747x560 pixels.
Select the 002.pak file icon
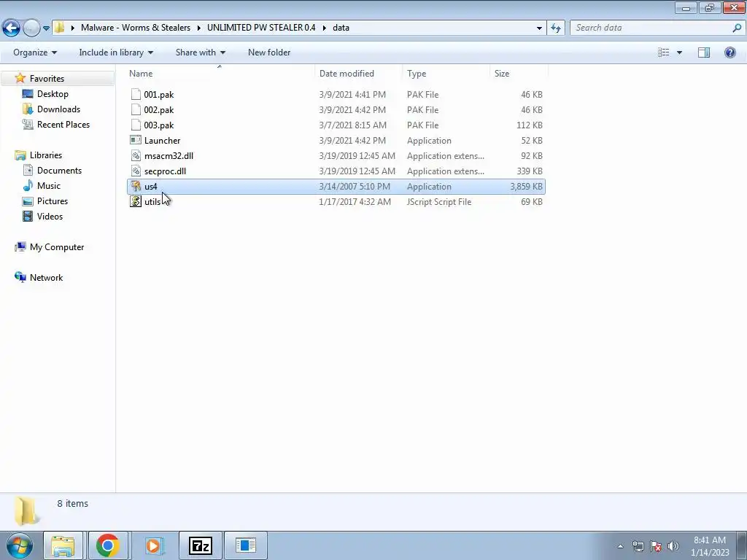coord(136,109)
